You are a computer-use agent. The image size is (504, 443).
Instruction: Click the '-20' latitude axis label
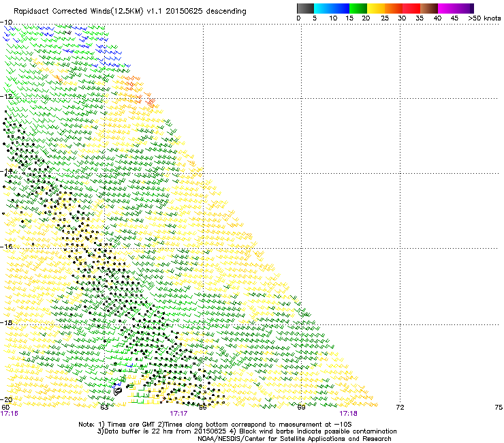tap(6, 399)
